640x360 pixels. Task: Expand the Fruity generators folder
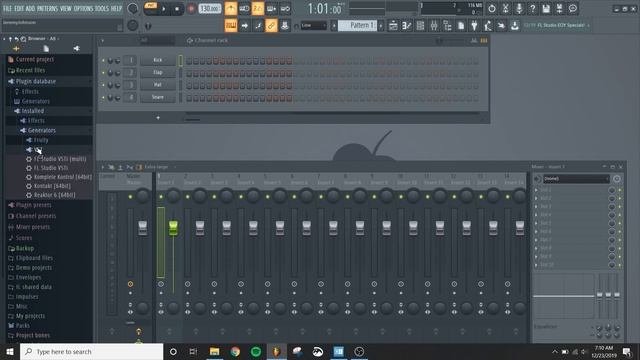(41, 140)
